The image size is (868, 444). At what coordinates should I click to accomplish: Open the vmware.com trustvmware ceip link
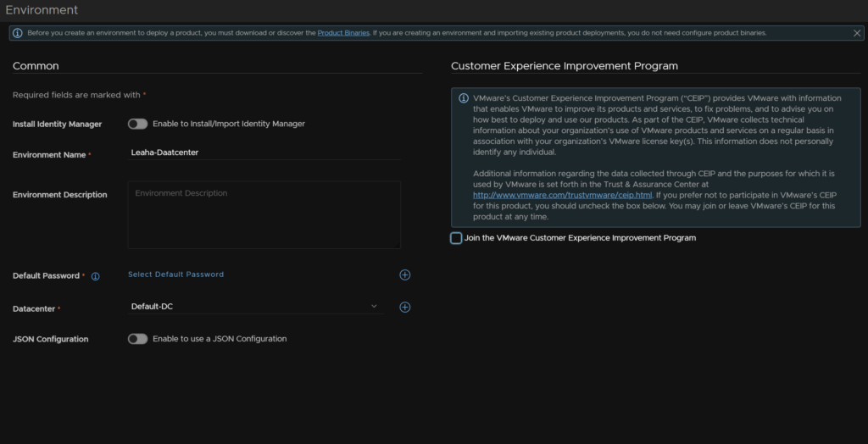click(563, 195)
